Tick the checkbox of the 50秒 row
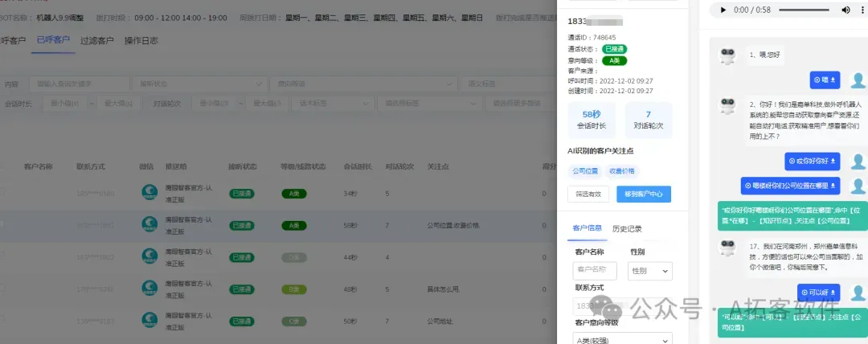This screenshot has height=344, width=868. tap(2, 319)
